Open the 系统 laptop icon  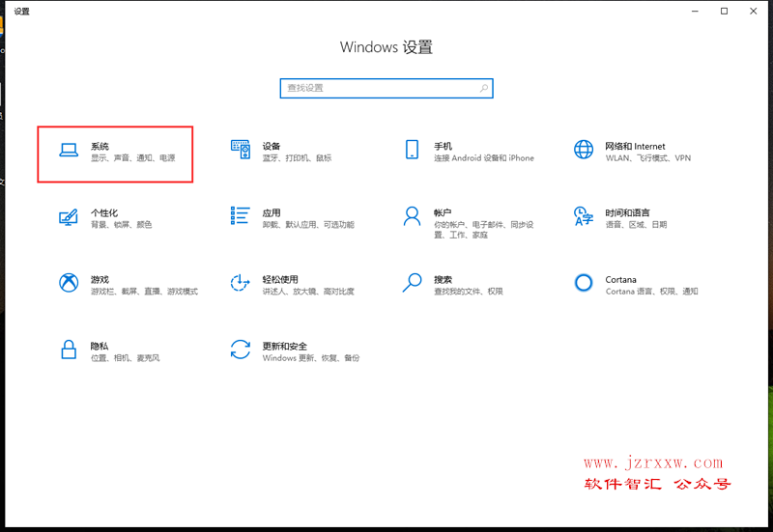click(x=69, y=151)
